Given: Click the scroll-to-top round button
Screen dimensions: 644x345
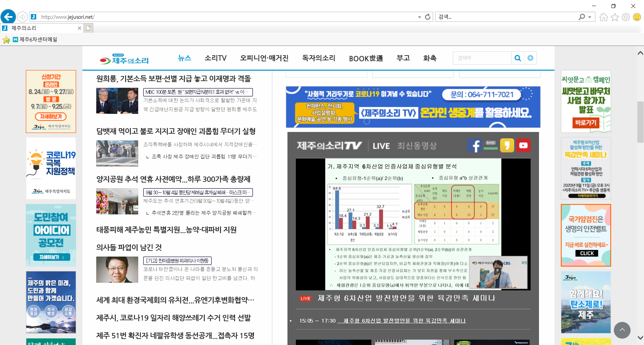Looking at the screenshot, I should tap(622, 330).
